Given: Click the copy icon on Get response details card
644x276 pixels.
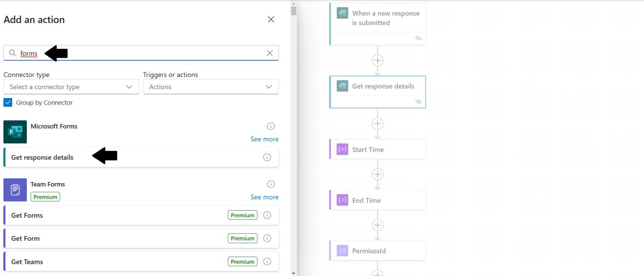Looking at the screenshot, I should (x=418, y=102).
